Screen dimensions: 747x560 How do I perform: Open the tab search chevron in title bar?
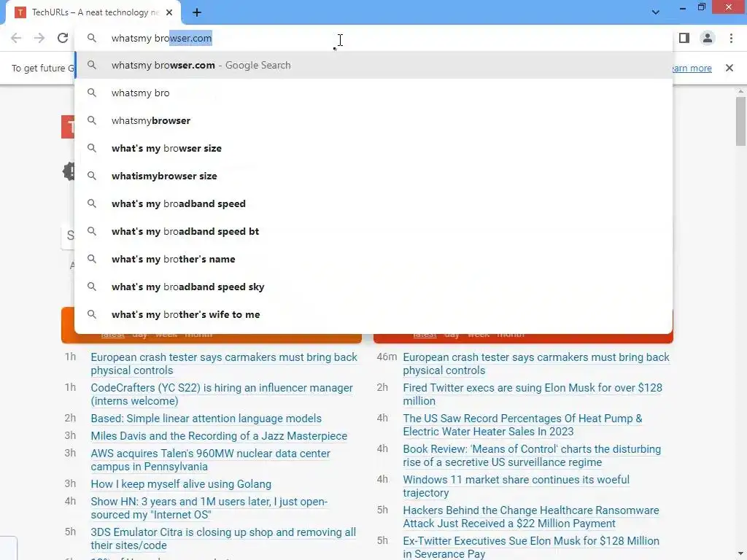click(656, 12)
